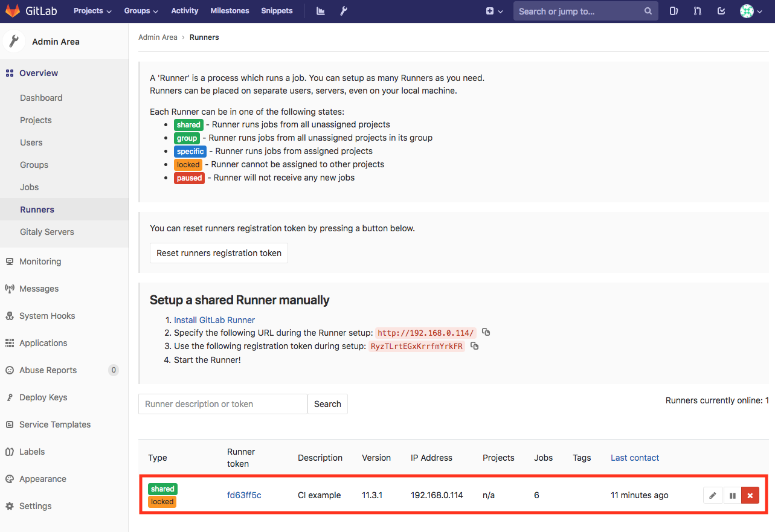The image size is (775, 532).
Task: Switch to the Groups menu
Action: tap(141, 11)
